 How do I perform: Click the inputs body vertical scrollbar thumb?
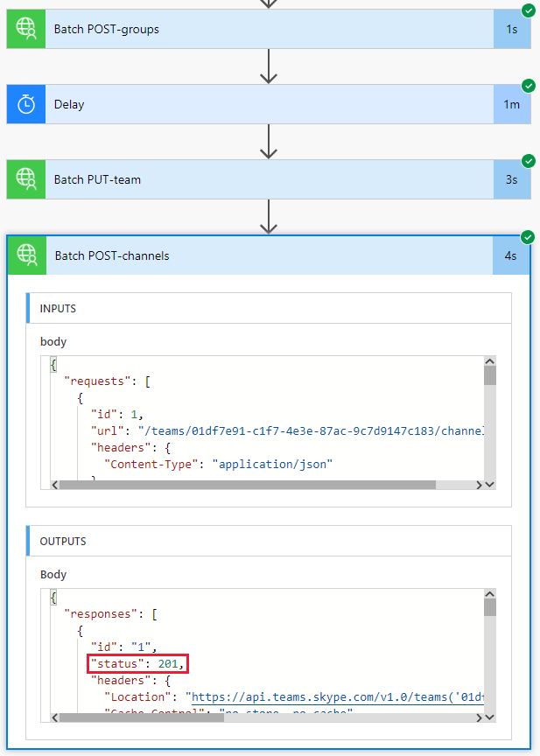coord(490,375)
